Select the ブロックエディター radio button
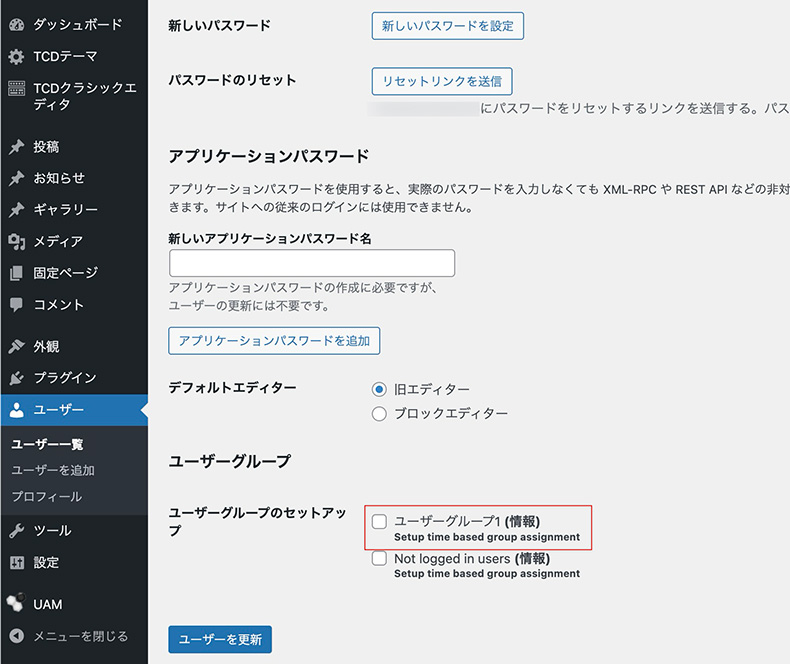Screen dimensions: 790x664 379,414
